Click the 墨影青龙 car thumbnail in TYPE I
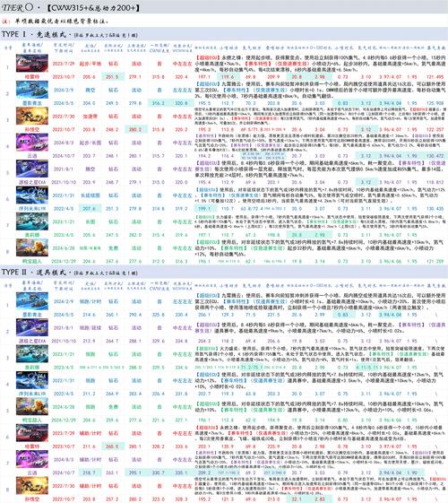Image resolution: width=448 pixels, height=503 pixels. 32,90
